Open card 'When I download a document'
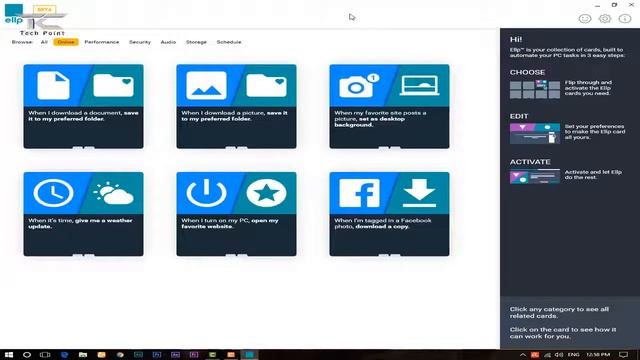640x360 pixels. (83, 106)
